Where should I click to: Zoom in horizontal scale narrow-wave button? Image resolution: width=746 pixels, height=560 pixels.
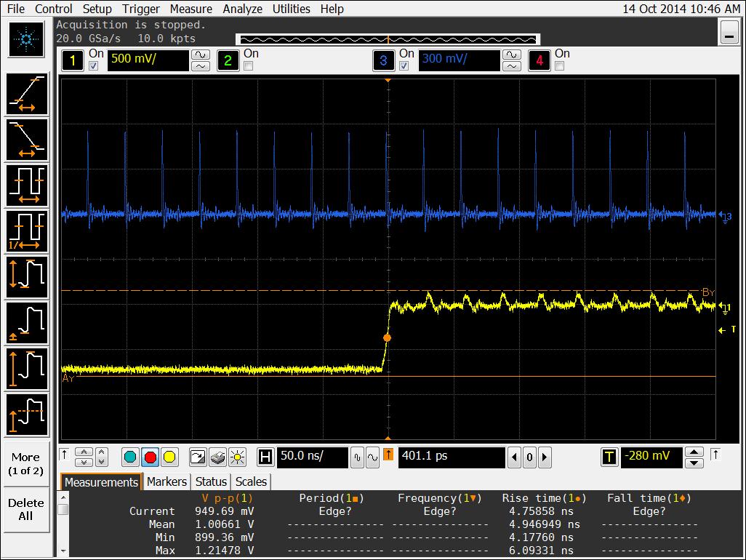point(357,457)
